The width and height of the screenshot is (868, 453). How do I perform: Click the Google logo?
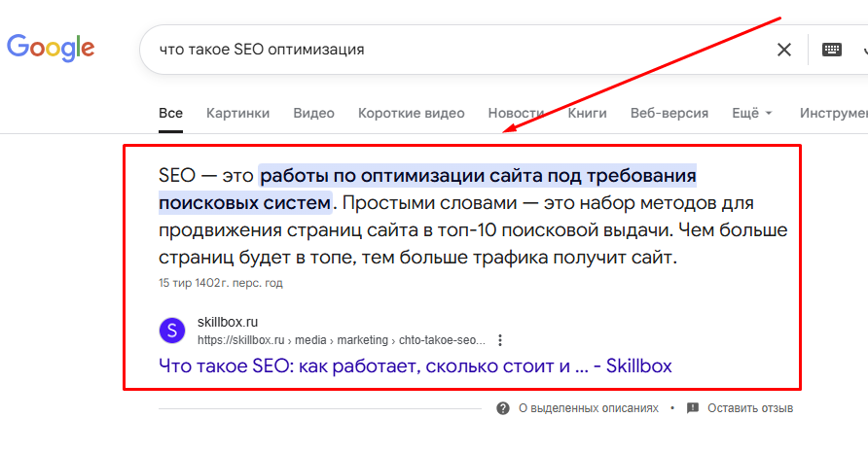[51, 49]
